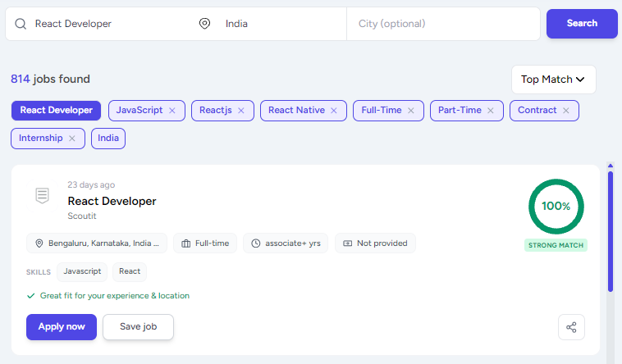Click the job listings vertical scrollbar
The image size is (622, 364).
click(x=611, y=231)
